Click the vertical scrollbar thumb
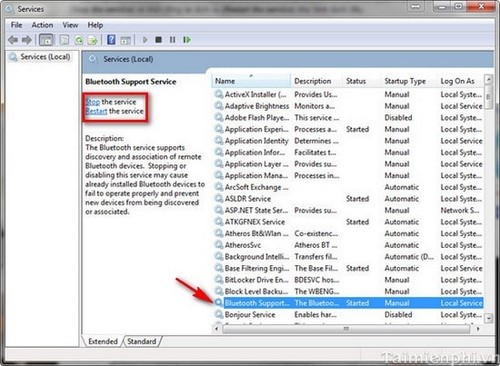The height and width of the screenshot is (366, 500). tap(489, 97)
